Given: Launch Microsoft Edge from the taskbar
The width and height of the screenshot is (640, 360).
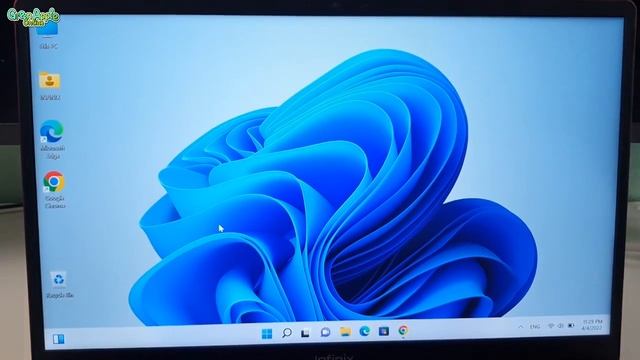Looking at the screenshot, I should tap(364, 331).
